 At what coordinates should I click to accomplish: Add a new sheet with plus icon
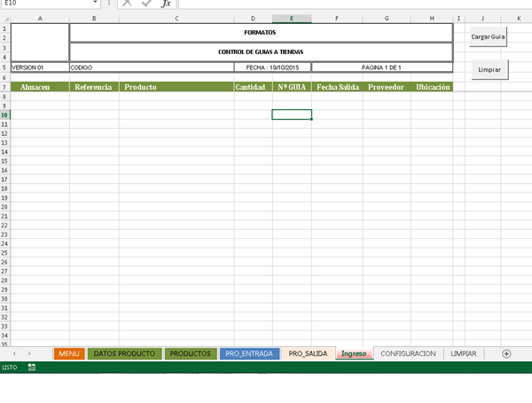coord(506,353)
